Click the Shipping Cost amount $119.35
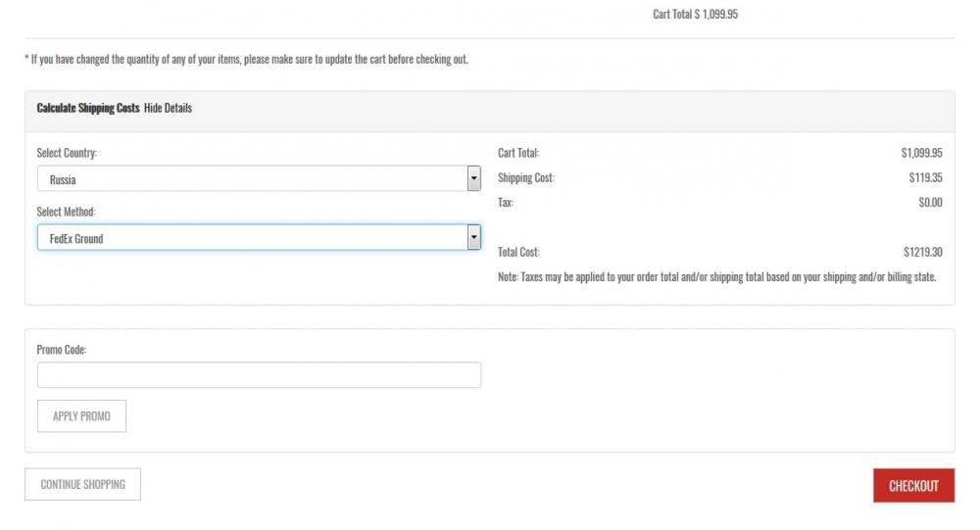Viewport: 980px width, 530px height. (925, 178)
